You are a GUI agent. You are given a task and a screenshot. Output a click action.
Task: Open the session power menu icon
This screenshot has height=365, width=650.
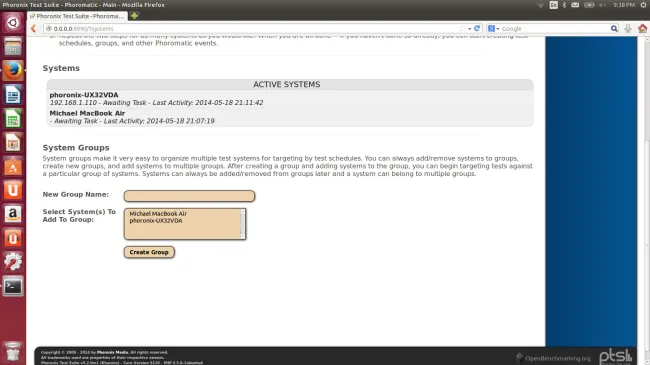pyautogui.click(x=644, y=5)
